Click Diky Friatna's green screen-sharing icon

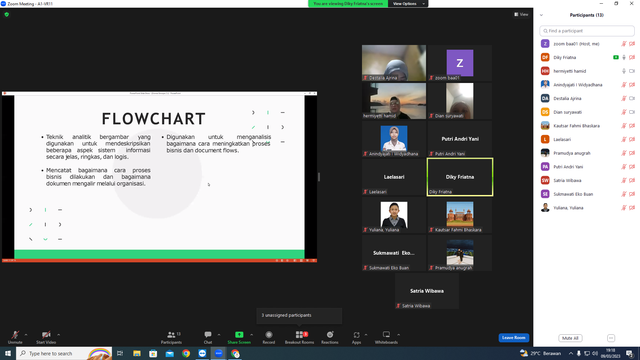click(x=616, y=58)
